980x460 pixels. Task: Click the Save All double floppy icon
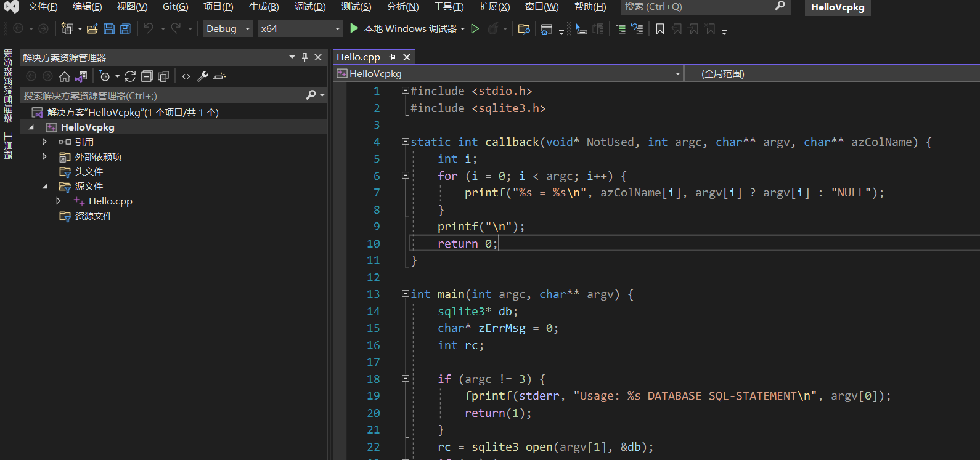(x=126, y=28)
